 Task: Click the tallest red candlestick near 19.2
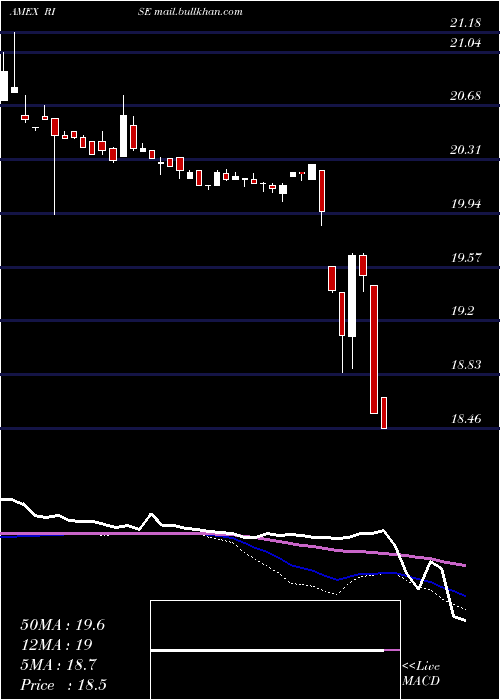coord(374,350)
